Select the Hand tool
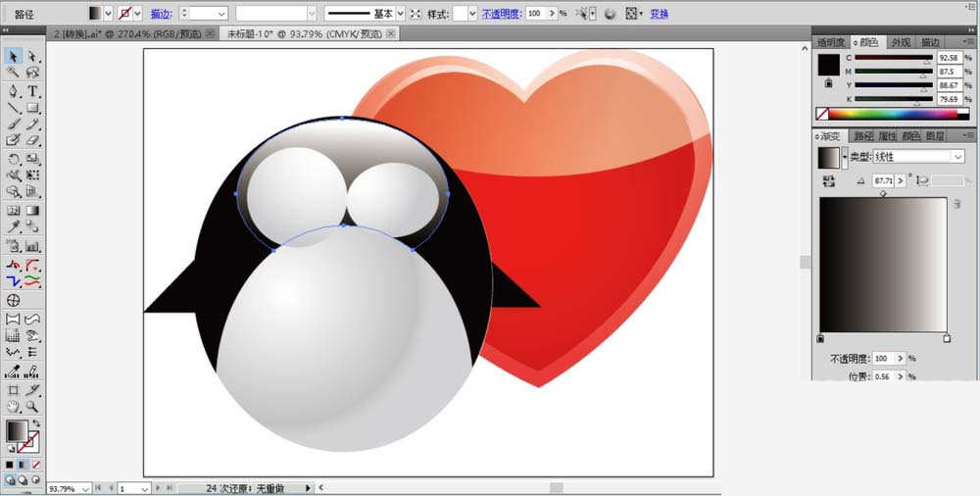The height and width of the screenshot is (496, 980). 13,407
